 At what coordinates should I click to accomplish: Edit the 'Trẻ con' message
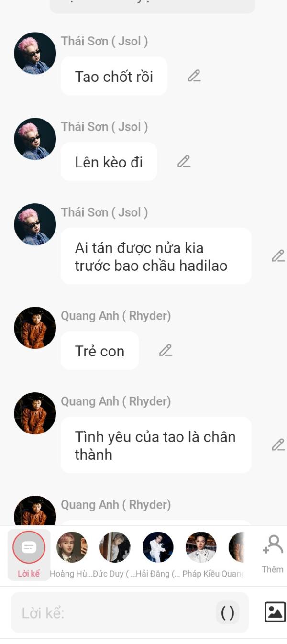coord(166,351)
